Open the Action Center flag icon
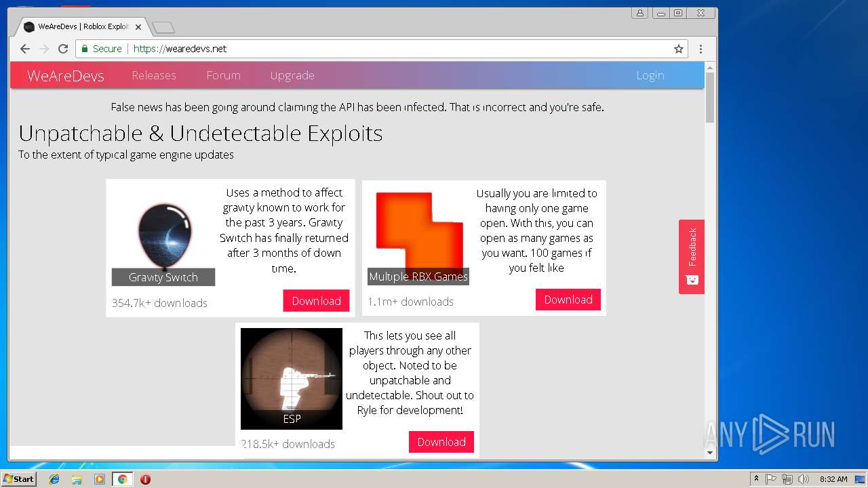This screenshot has width=868, height=488. pos(771,479)
